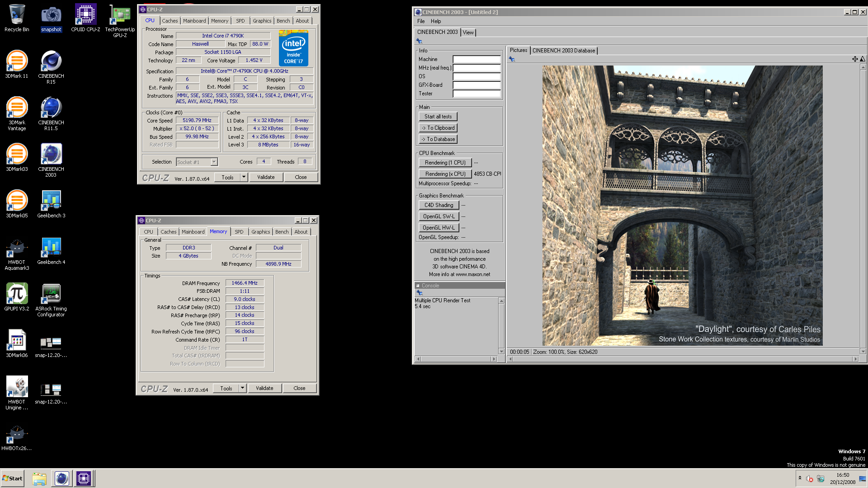This screenshot has height=488, width=868.
Task: Run Rendering (x CPU) benchmark
Action: 445,174
